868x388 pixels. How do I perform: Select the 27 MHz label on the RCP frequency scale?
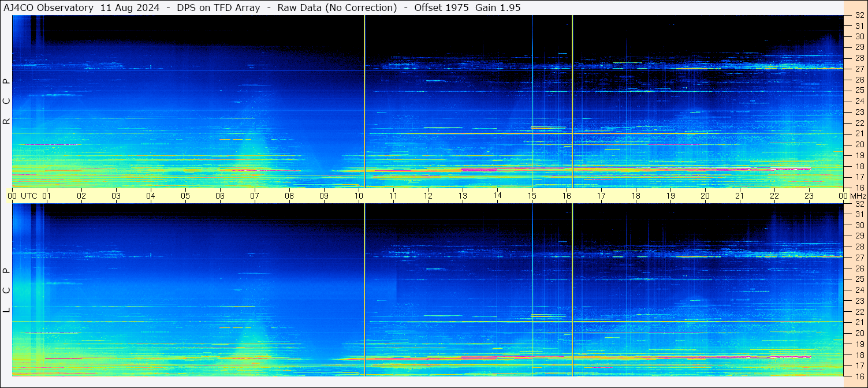coord(859,69)
